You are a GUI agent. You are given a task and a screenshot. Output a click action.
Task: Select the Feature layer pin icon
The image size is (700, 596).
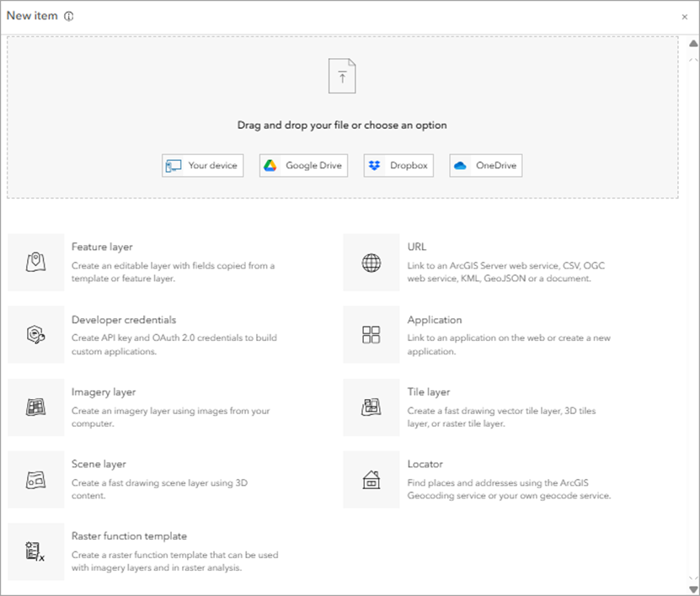click(x=35, y=262)
